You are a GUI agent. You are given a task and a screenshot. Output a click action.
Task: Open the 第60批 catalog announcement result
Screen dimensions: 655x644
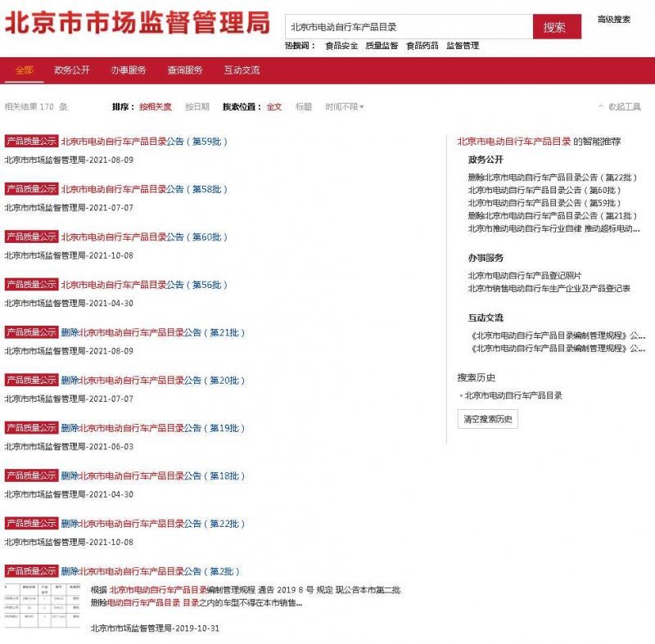[144, 237]
